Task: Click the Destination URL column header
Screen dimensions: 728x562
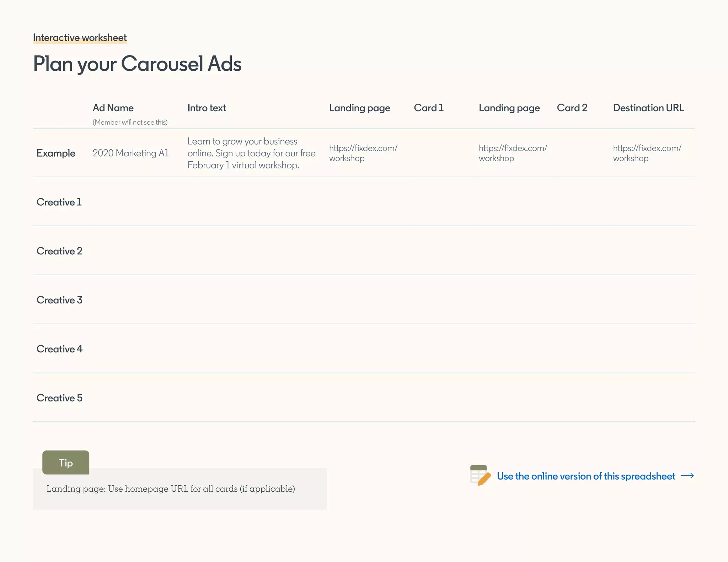Action: [648, 108]
